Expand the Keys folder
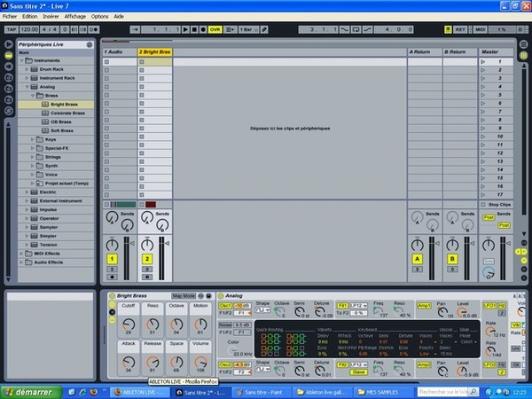532x399 pixels. (33, 139)
